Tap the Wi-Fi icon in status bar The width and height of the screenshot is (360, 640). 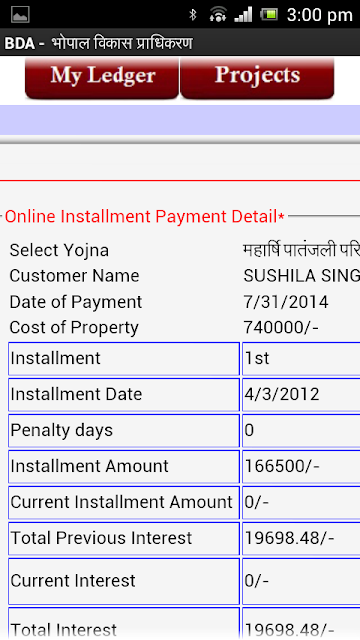[x=218, y=15]
